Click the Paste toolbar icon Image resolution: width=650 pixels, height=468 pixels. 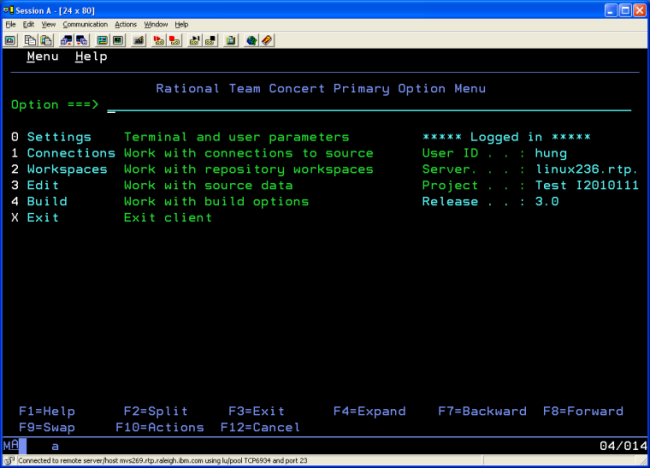click(46, 40)
